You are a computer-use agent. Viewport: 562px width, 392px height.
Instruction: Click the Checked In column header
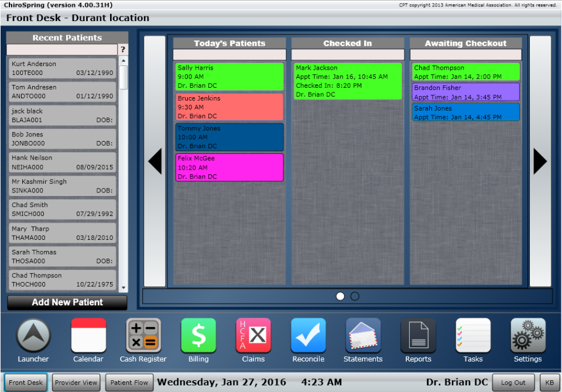pos(348,43)
